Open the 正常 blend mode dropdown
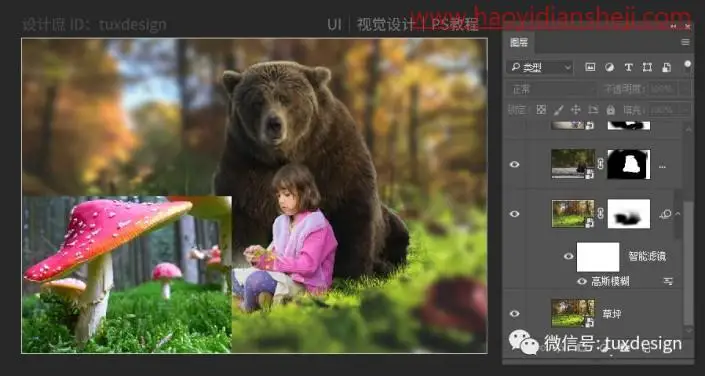Viewport: 705px width, 376px height. [x=551, y=89]
